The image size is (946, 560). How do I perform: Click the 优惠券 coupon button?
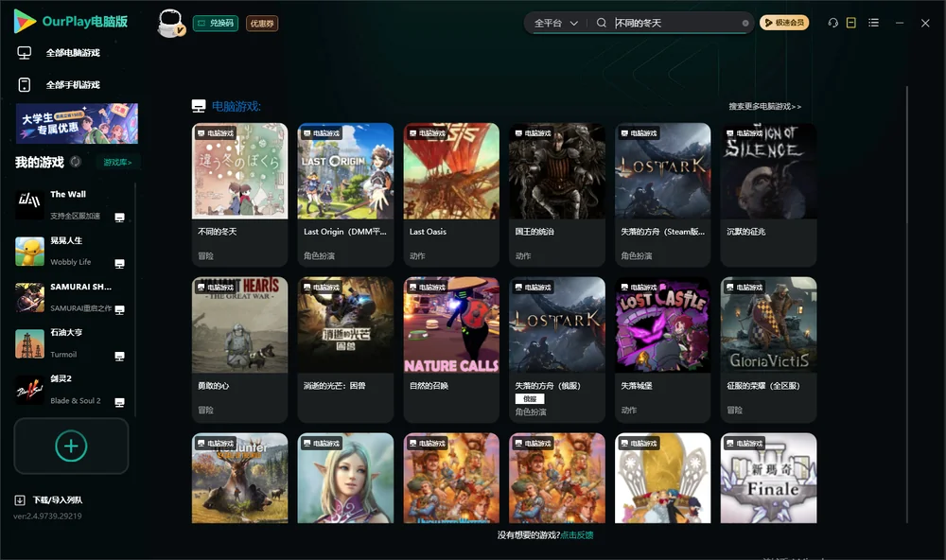pos(262,23)
